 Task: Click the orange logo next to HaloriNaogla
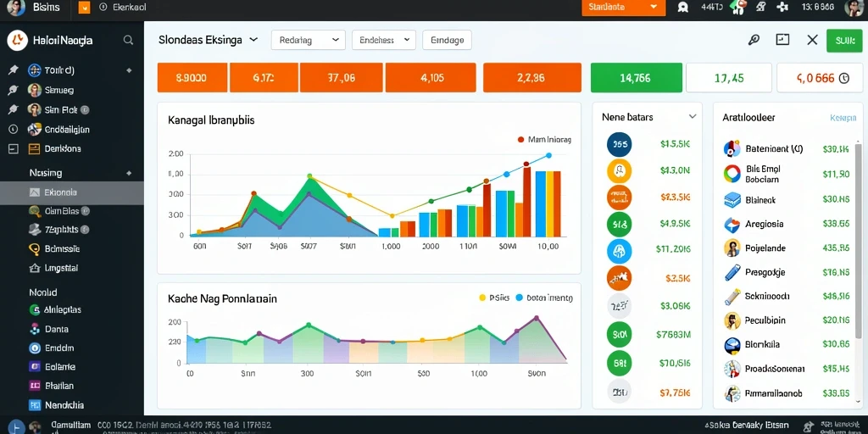pos(17,40)
